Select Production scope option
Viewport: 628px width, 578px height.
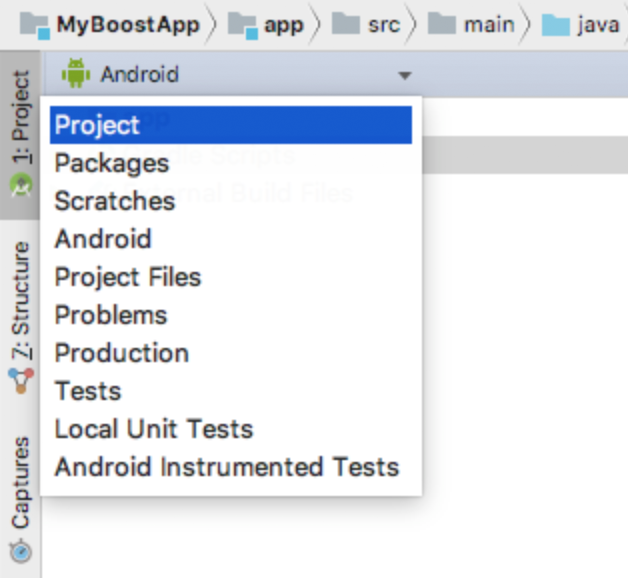tap(231, 353)
